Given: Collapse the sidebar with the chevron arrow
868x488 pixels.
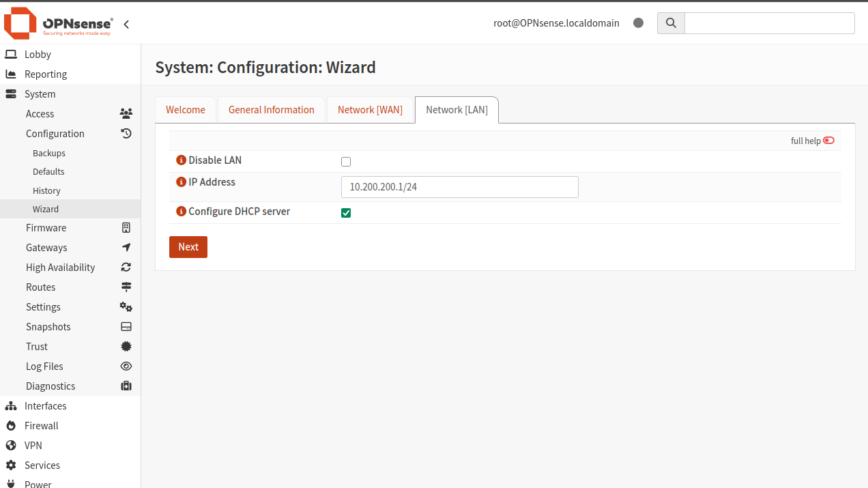Looking at the screenshot, I should tap(126, 25).
